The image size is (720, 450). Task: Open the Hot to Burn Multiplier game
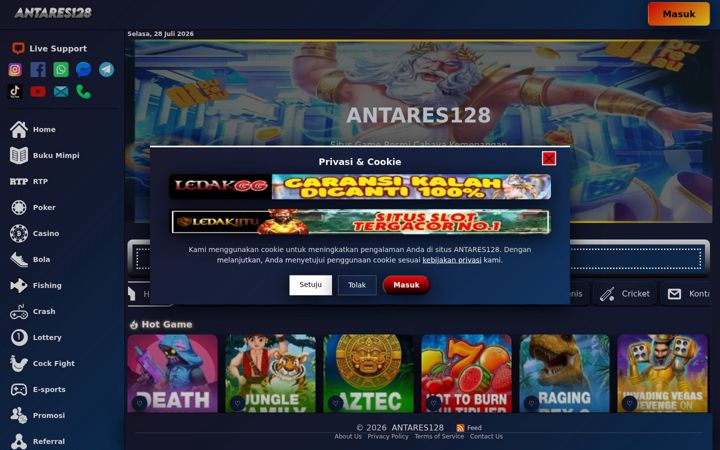(x=466, y=373)
